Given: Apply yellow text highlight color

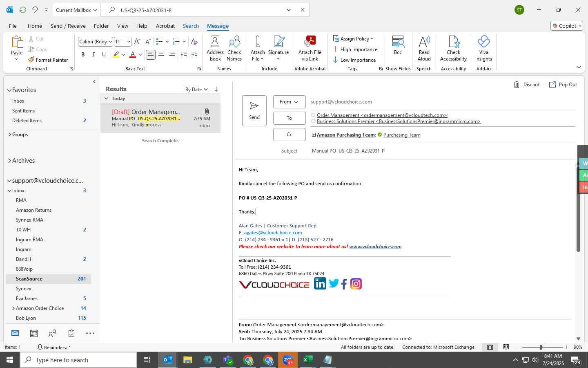Looking at the screenshot, I should coord(116,55).
